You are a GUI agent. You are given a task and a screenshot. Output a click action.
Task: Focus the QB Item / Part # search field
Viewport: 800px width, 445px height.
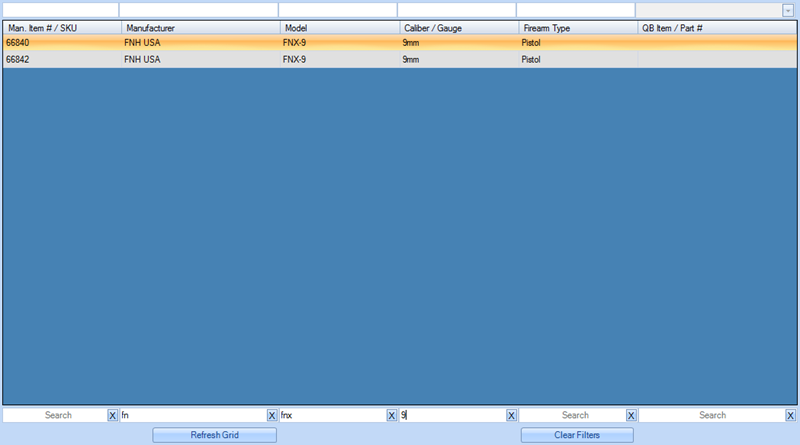click(x=712, y=415)
